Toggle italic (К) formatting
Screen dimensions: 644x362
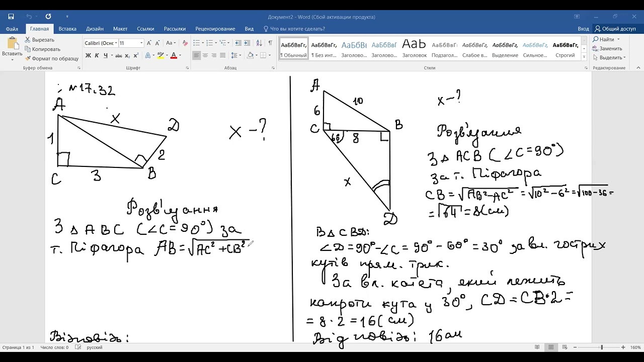point(97,55)
